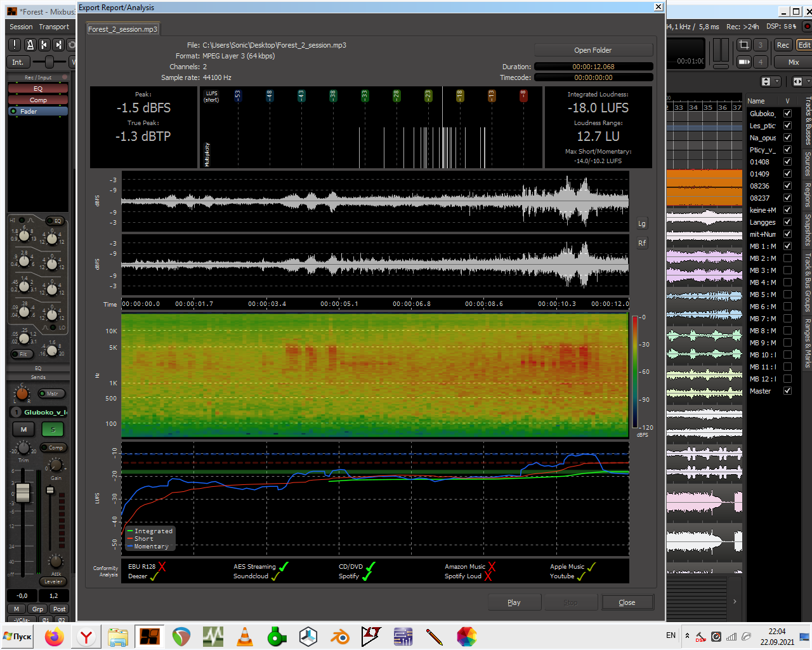Open the Snapshots side tab

[808, 230]
